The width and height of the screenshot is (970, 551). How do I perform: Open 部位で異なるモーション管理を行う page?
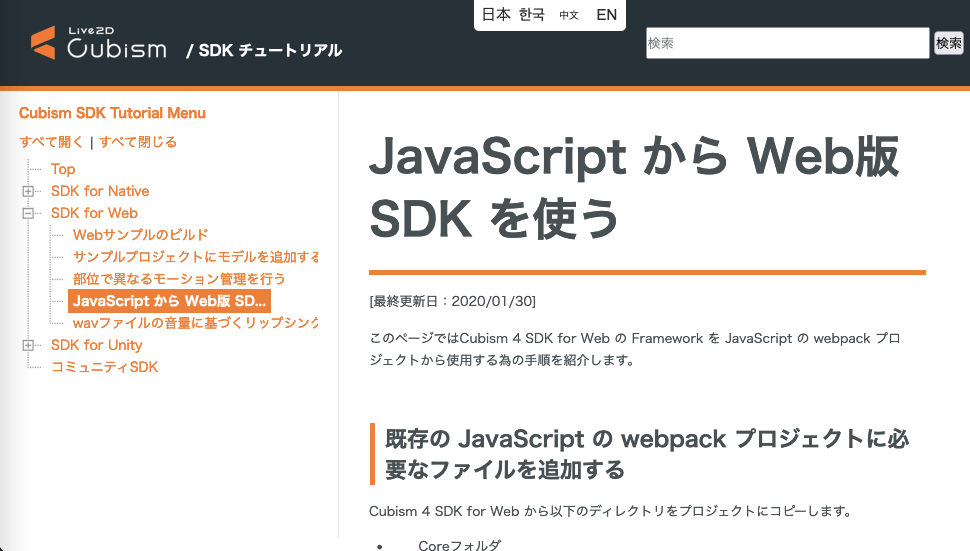point(179,279)
